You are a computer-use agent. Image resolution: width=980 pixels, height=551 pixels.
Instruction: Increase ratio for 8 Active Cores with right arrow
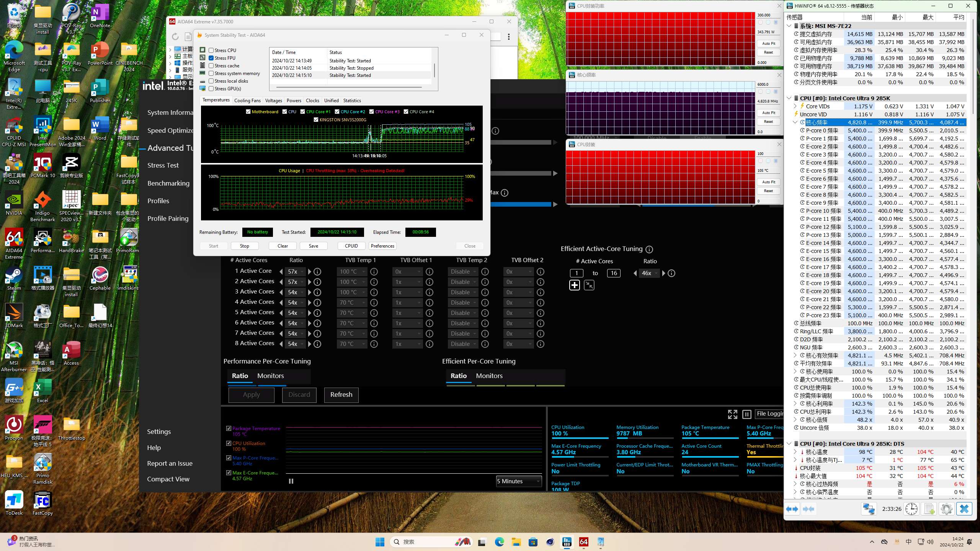tap(310, 344)
